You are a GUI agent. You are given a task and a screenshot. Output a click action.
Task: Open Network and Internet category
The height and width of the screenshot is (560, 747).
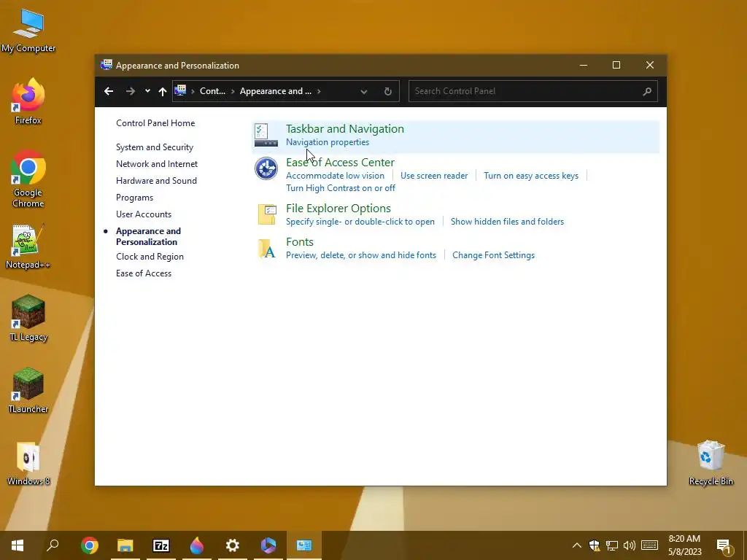(157, 164)
